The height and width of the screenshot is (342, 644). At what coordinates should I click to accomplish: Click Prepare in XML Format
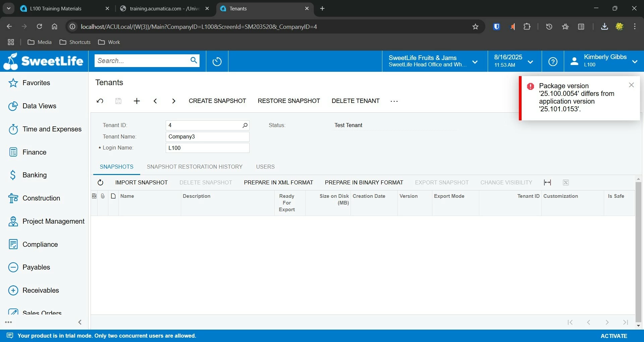point(278,182)
